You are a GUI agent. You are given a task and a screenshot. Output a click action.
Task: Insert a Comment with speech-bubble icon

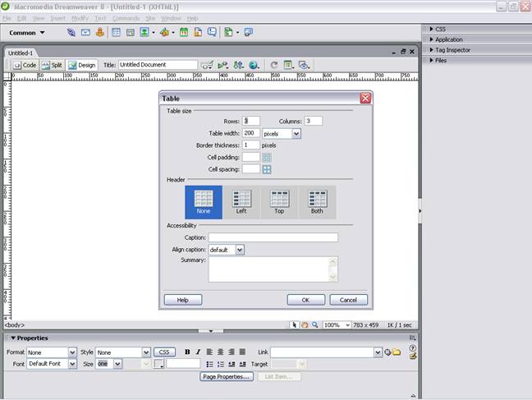coord(212,33)
